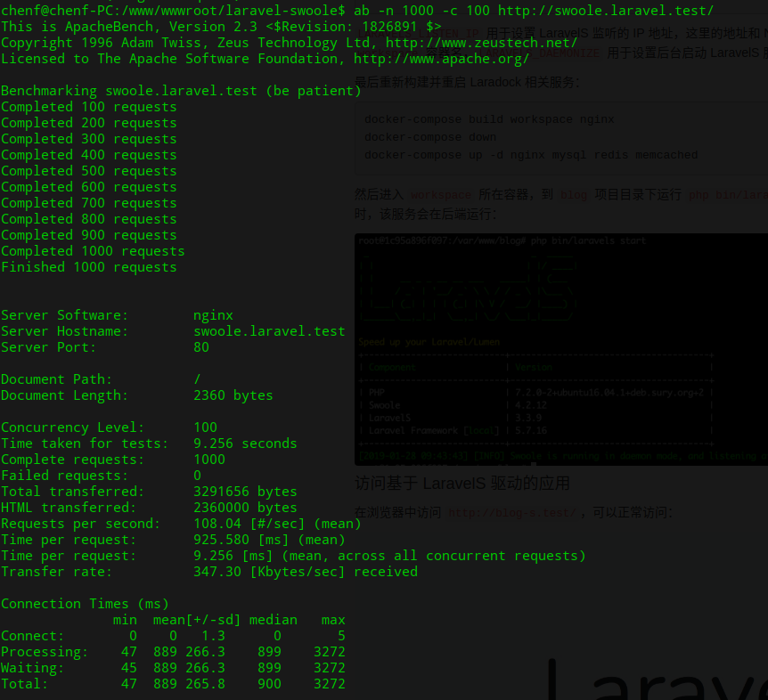The width and height of the screenshot is (768, 700).
Task: Click the Document Length value '2360 bytes'
Action: (x=233, y=396)
